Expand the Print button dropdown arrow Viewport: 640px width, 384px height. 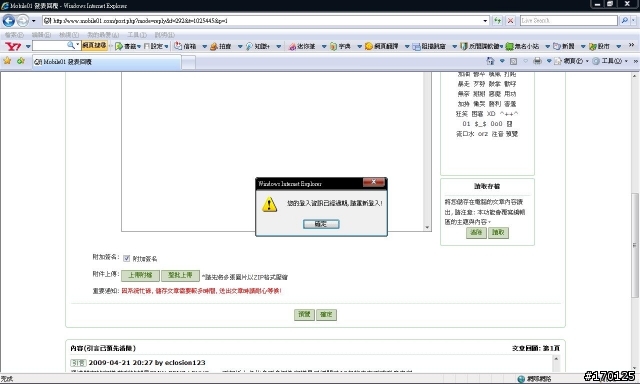click(549, 61)
